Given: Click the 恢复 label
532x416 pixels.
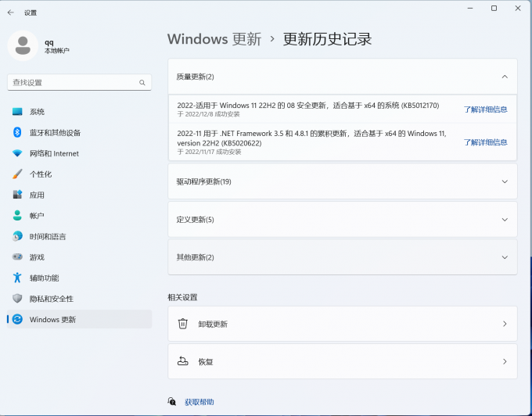Looking at the screenshot, I should click(x=206, y=362).
